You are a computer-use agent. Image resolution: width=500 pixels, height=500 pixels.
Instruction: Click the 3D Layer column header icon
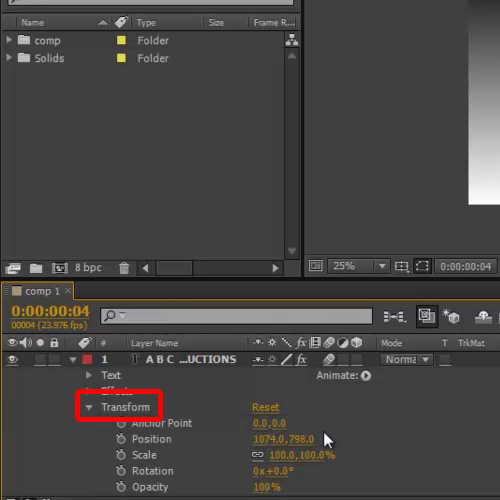357,343
